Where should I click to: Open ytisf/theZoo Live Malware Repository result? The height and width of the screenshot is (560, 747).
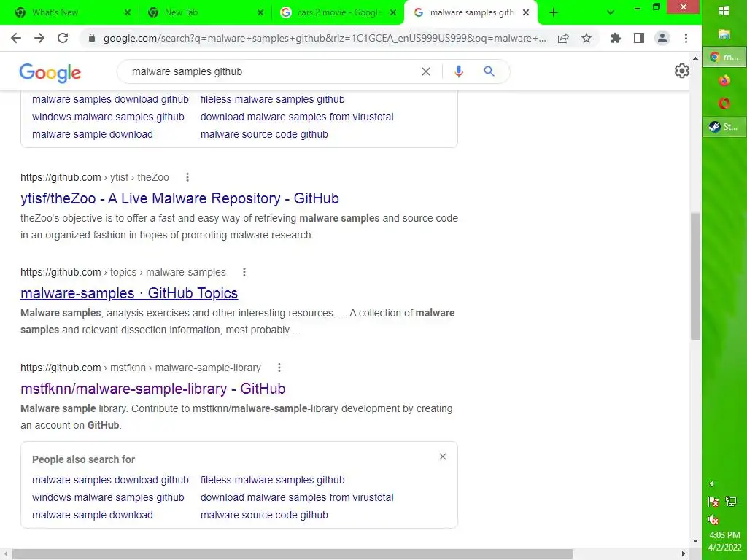point(179,198)
